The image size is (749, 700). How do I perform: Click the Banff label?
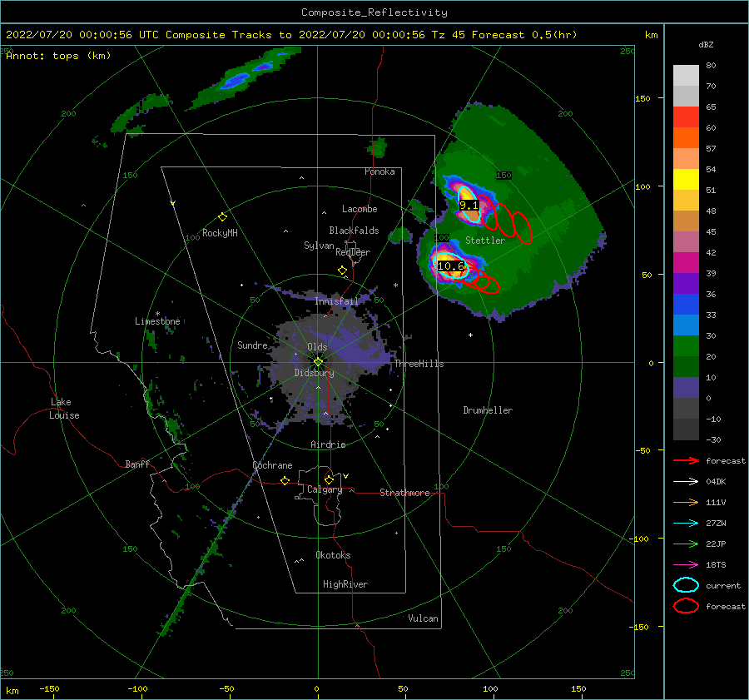point(137,464)
